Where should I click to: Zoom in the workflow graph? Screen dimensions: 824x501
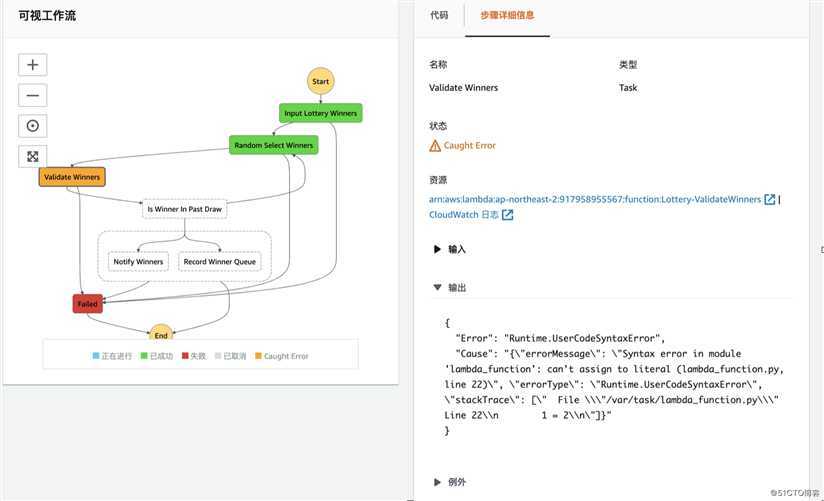pyautogui.click(x=33, y=65)
